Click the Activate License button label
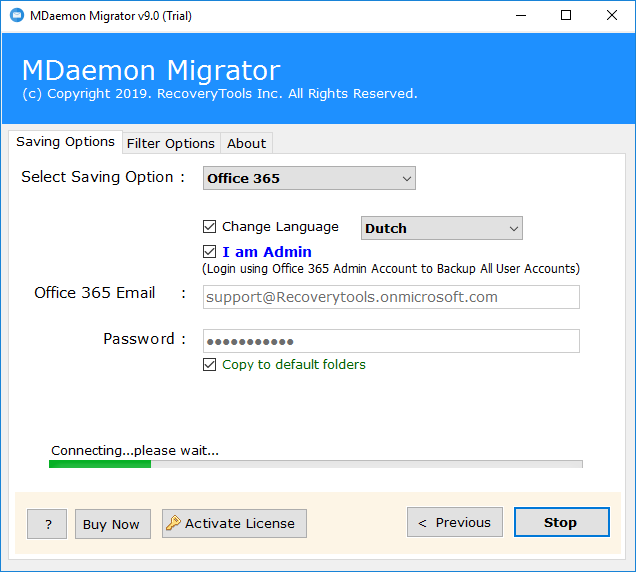Screen dimensions: 636x572 pyautogui.click(x=240, y=523)
